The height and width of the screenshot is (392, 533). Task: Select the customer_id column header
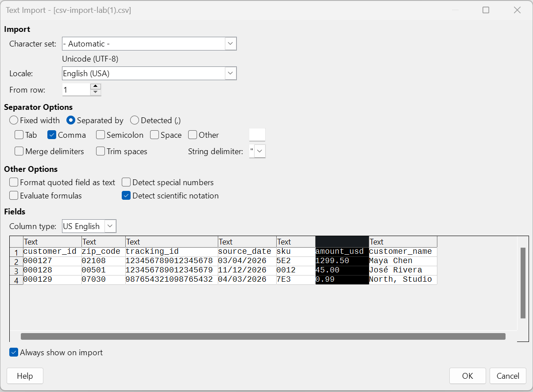click(52, 242)
